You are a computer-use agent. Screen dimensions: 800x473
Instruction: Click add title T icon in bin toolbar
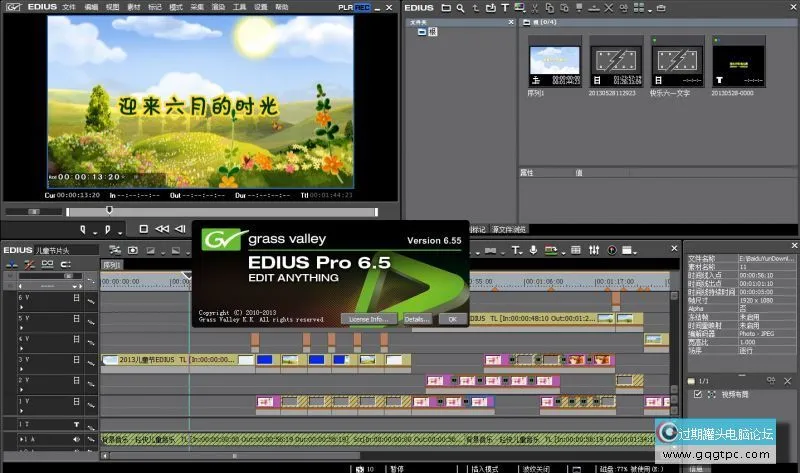[505, 8]
